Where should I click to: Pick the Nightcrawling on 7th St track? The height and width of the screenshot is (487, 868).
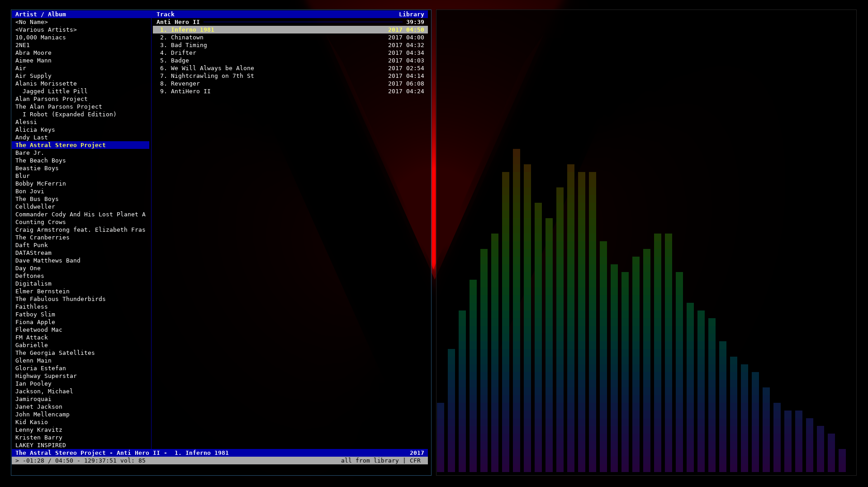(x=212, y=76)
